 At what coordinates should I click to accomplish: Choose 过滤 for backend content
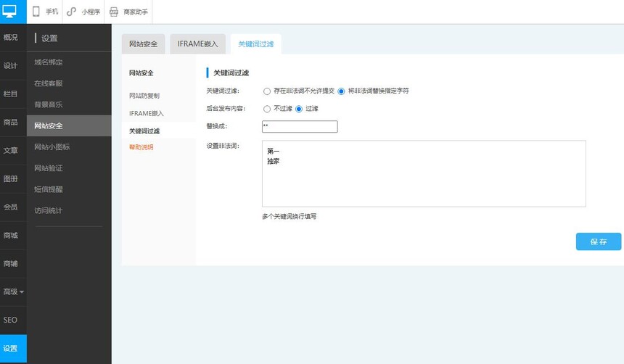[x=299, y=109]
